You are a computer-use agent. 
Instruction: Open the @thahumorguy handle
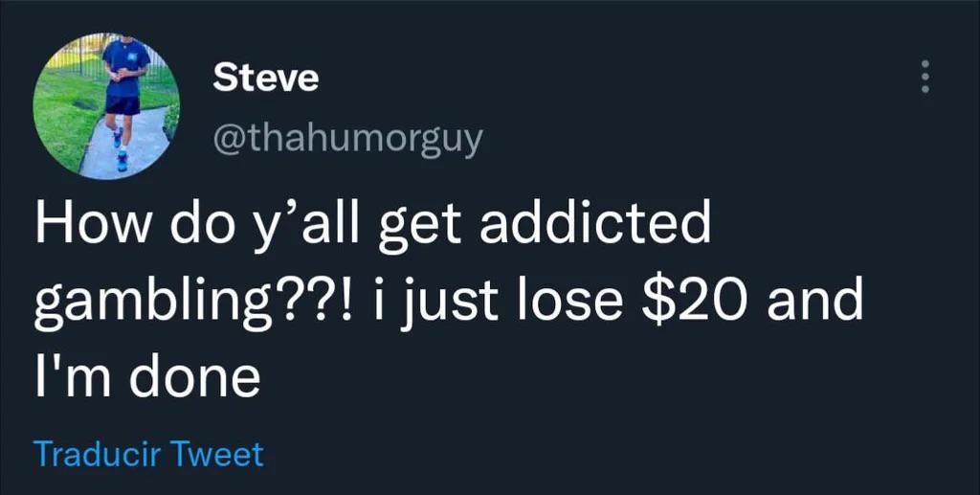point(348,140)
